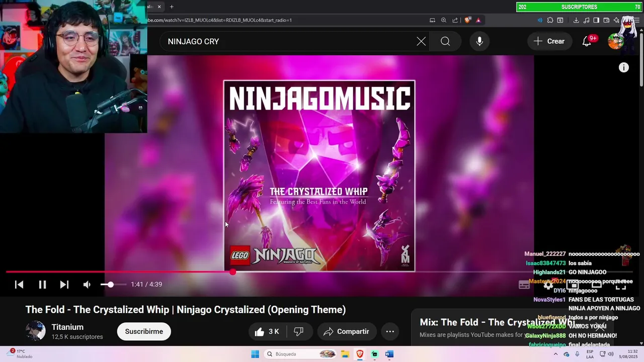This screenshot has width=644, height=362.
Task: Toggle theater mode view
Action: [597, 285]
